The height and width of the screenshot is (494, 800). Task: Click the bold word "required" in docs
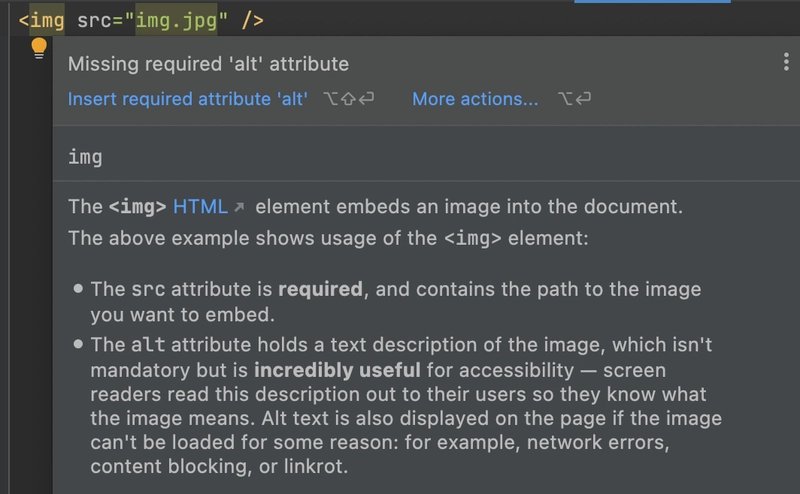(320, 289)
